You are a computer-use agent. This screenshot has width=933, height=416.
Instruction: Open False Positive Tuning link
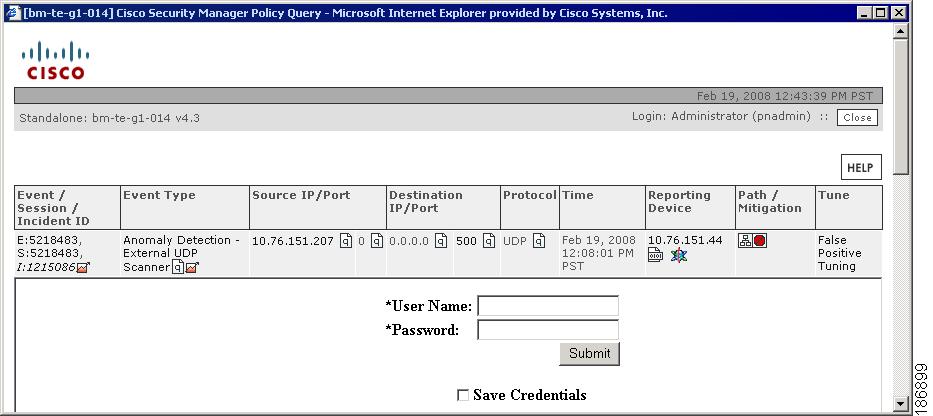[x=839, y=253]
